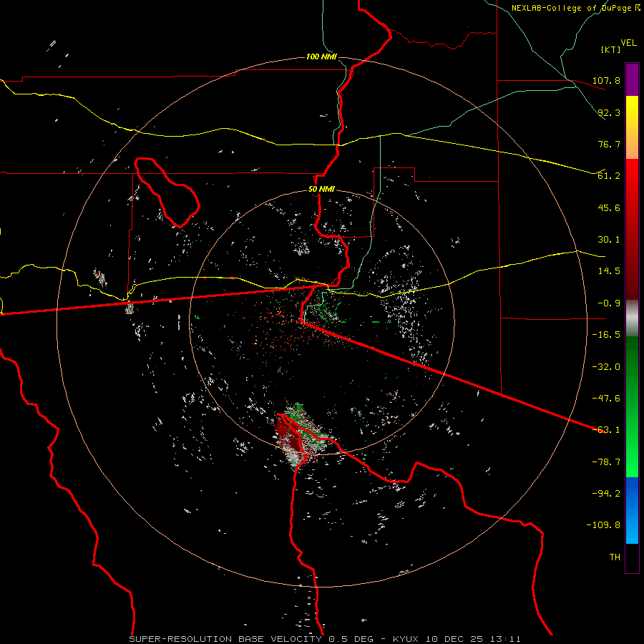Click the VEL legend title
644x644 pixels.
628,43
